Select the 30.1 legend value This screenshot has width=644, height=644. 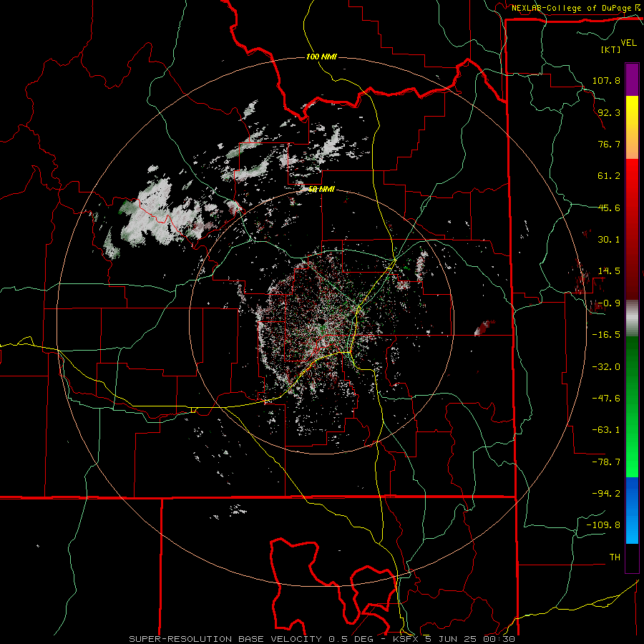click(x=609, y=240)
